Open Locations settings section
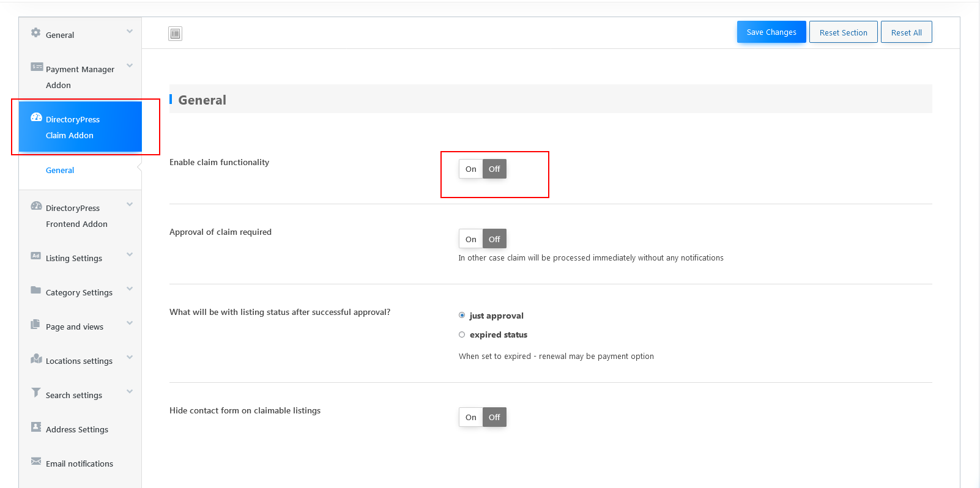Viewport: 980px width, 488px height. tap(80, 360)
